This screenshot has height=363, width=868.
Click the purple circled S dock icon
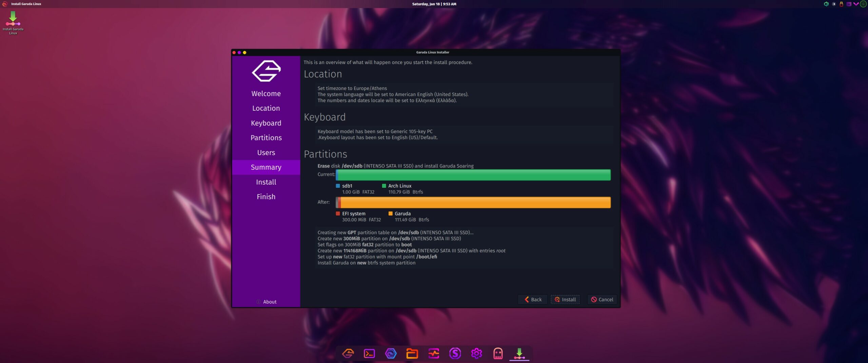tap(455, 354)
